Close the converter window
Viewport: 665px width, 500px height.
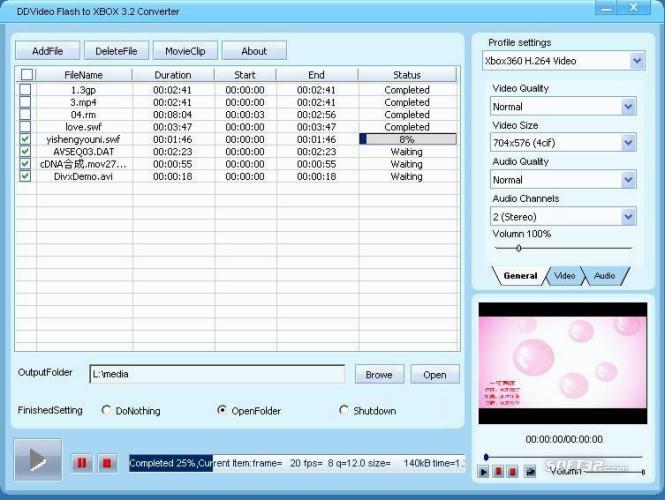coord(634,8)
